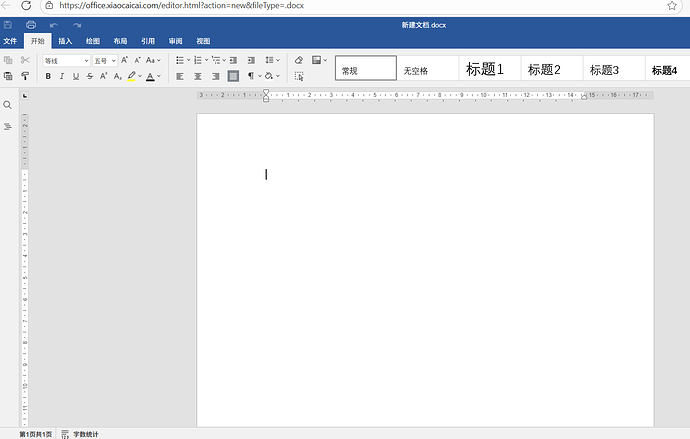Click 字数统计 in the status bar
This screenshot has height=439, width=690.
tap(85, 434)
